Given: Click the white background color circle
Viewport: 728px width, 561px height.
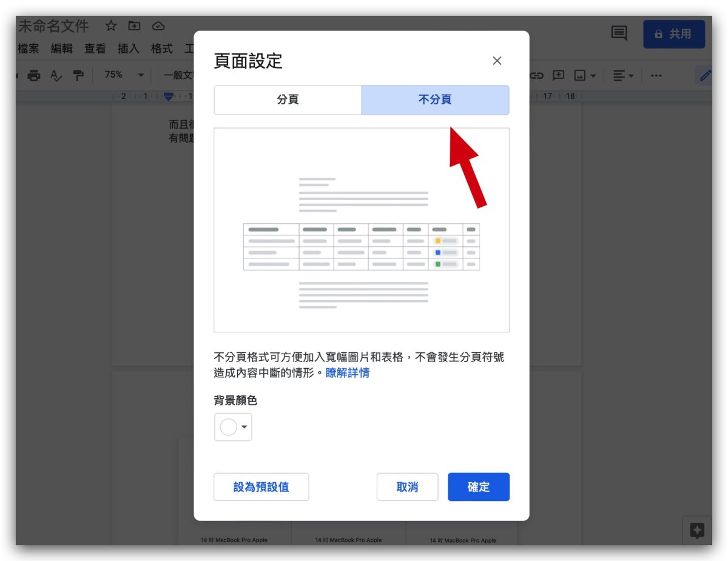Looking at the screenshot, I should (228, 427).
